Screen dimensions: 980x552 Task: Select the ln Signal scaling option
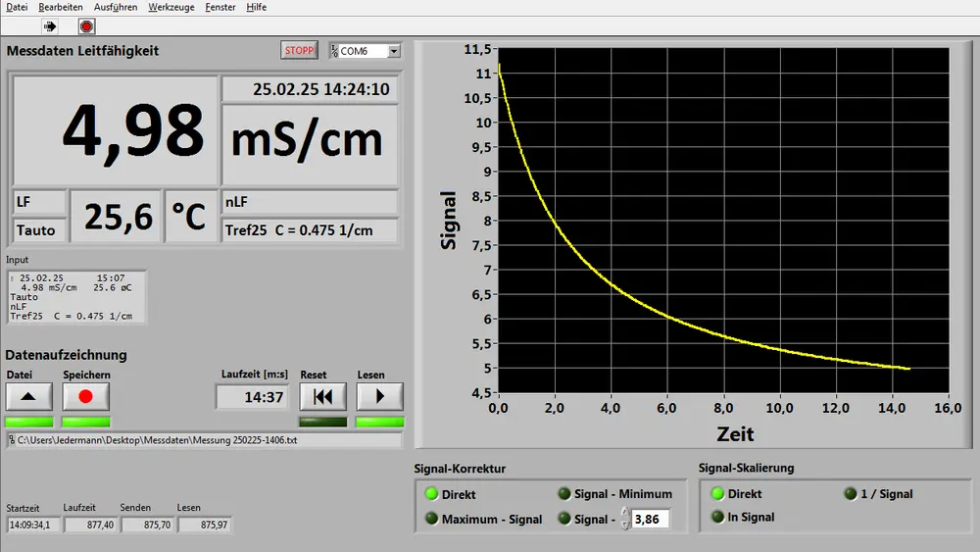[x=718, y=517]
